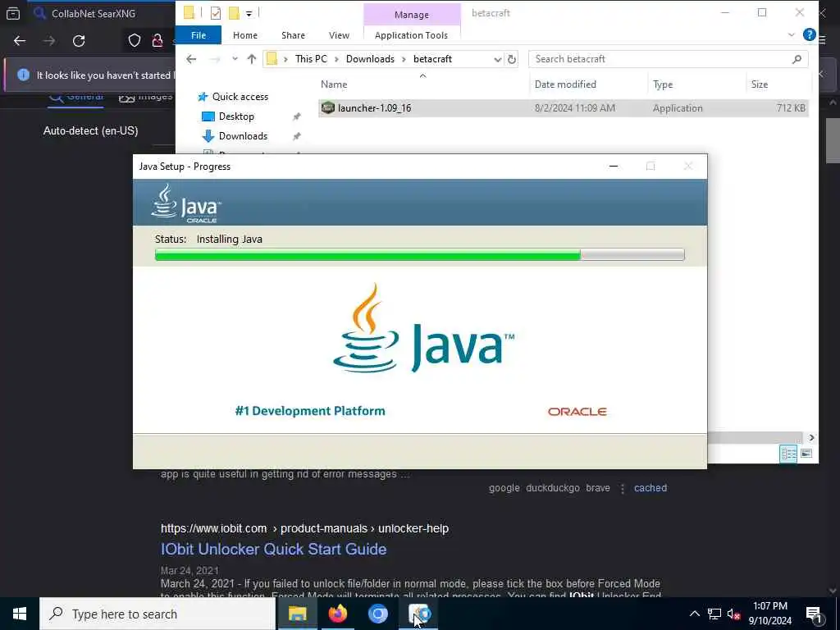Minimize the Java Setup window
This screenshot has width=840, height=630.
coord(614,167)
